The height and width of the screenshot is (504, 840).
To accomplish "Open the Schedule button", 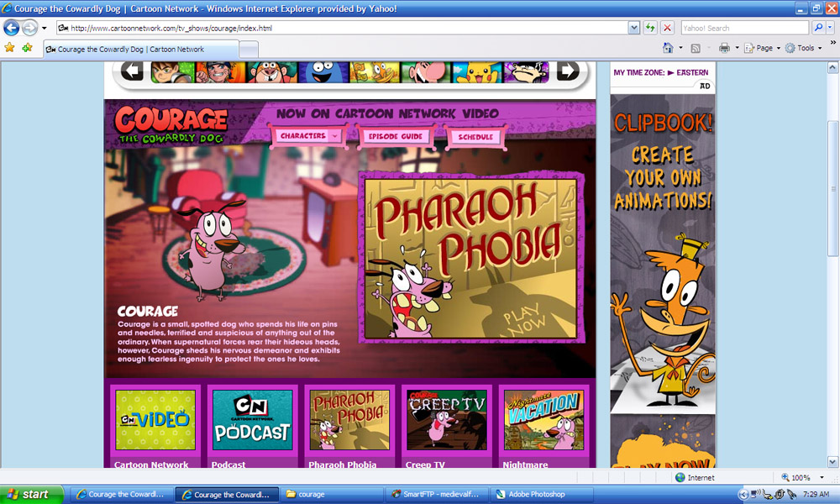I will pos(475,137).
